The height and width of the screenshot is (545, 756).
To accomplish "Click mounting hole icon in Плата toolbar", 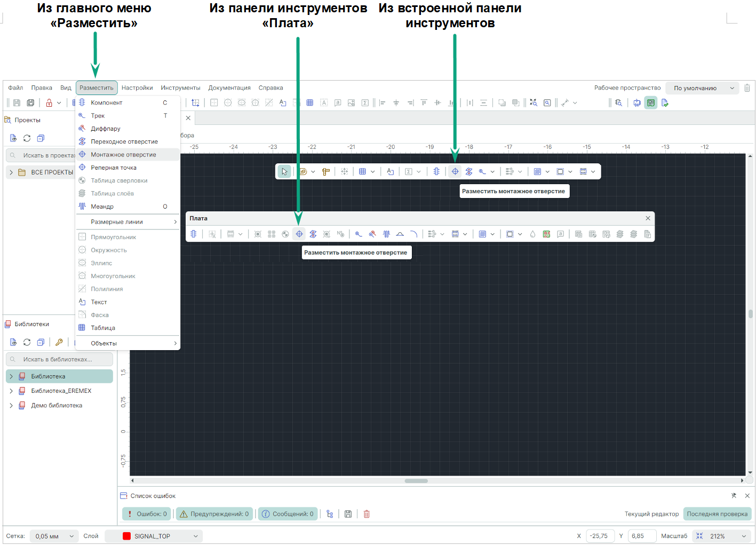I will tap(299, 234).
